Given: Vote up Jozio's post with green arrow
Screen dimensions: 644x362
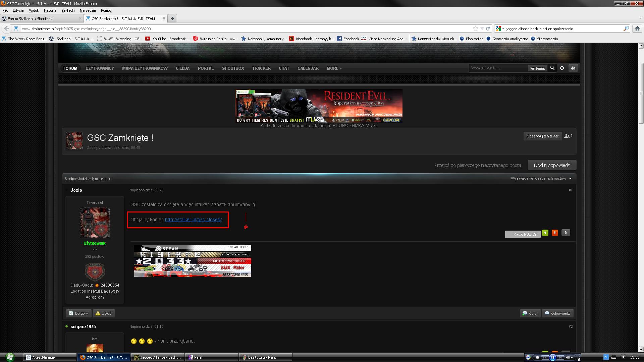Looking at the screenshot, I should pyautogui.click(x=545, y=233).
